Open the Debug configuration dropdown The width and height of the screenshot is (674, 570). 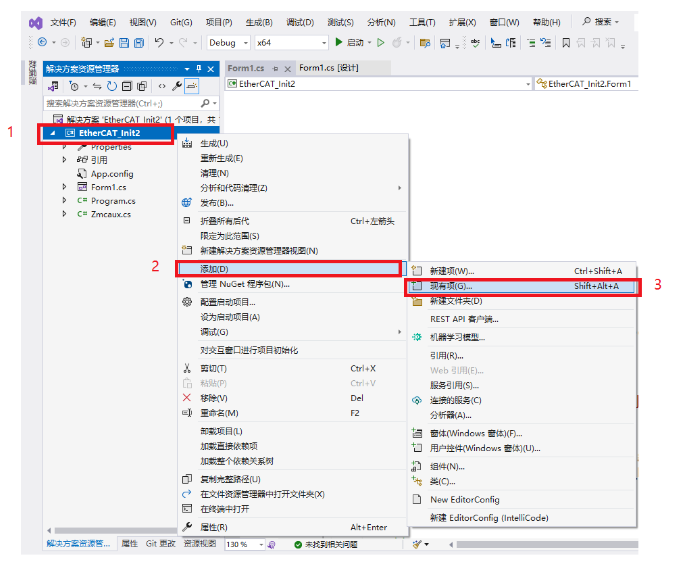coord(228,43)
